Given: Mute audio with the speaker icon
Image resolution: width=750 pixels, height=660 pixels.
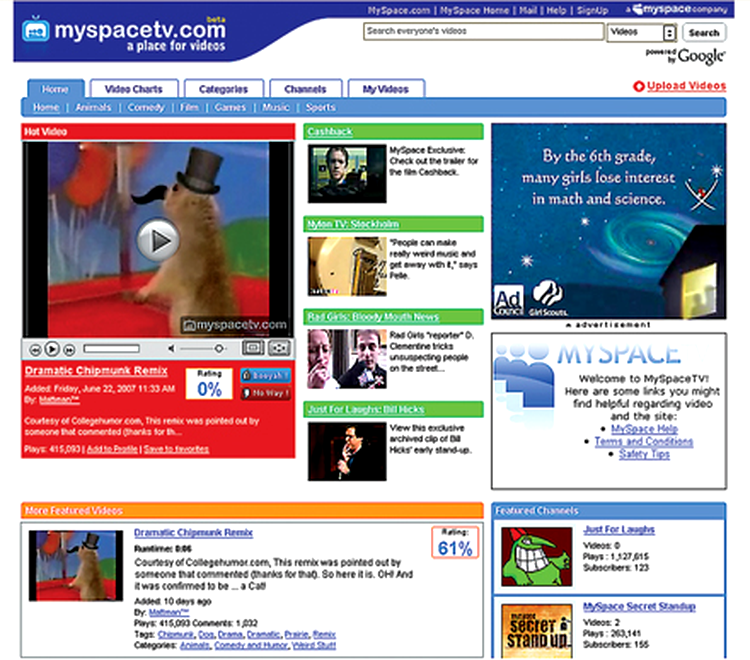Looking at the screenshot, I should pos(171,349).
